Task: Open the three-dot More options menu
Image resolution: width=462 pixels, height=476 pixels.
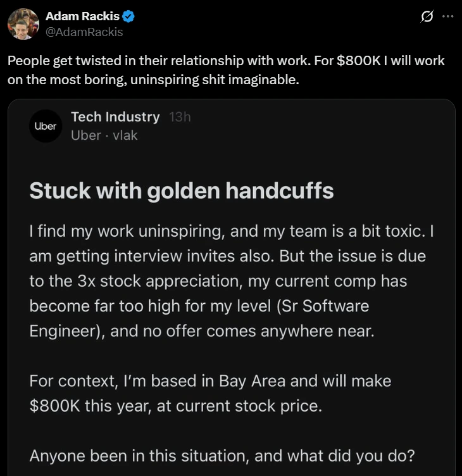Action: 447,16
